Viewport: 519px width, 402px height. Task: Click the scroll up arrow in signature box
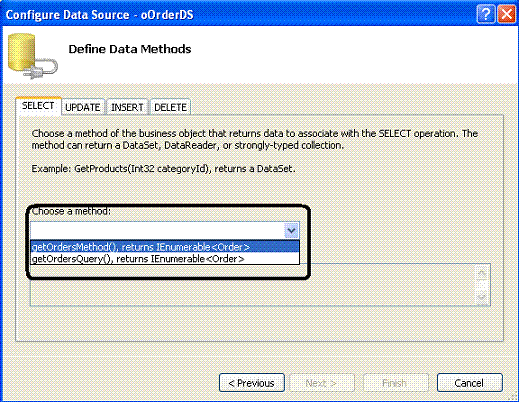(482, 274)
